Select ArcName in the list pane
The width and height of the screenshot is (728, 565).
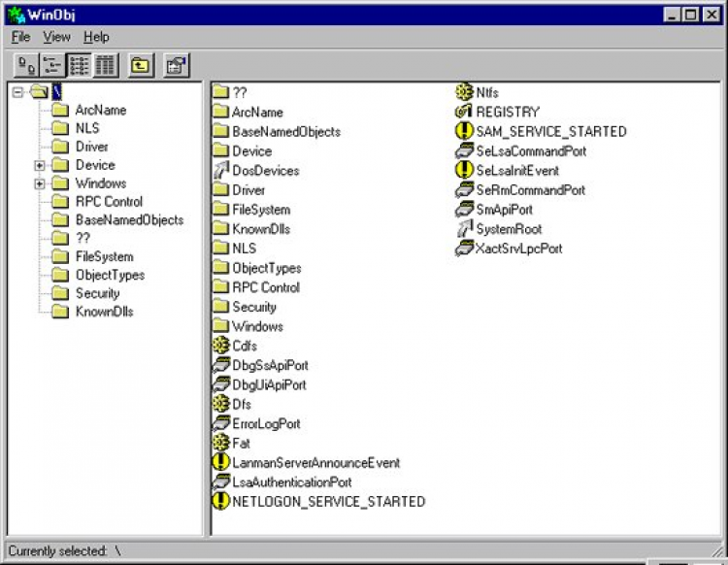coord(257,113)
